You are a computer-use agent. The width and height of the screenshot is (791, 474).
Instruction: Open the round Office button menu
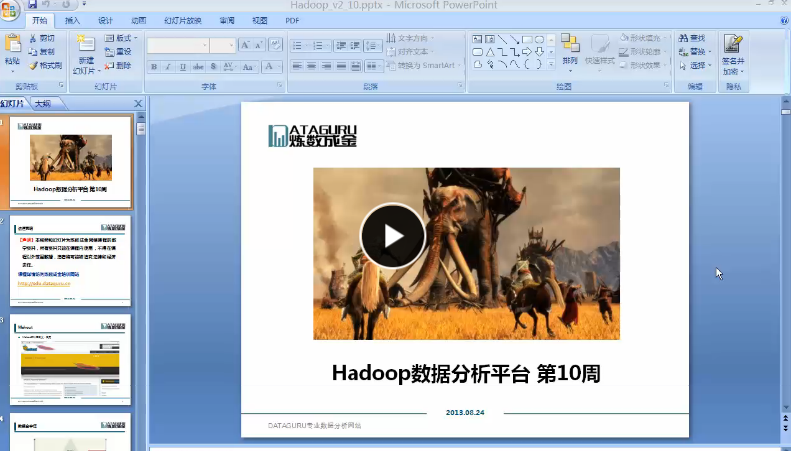click(x=10, y=10)
